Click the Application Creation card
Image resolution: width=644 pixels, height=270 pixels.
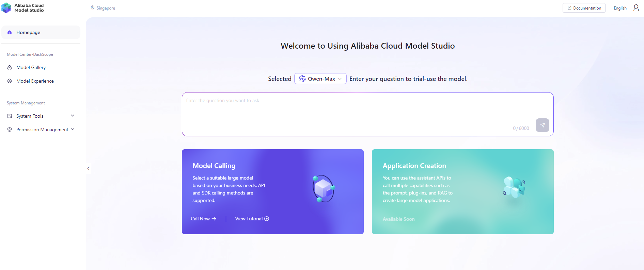463,192
